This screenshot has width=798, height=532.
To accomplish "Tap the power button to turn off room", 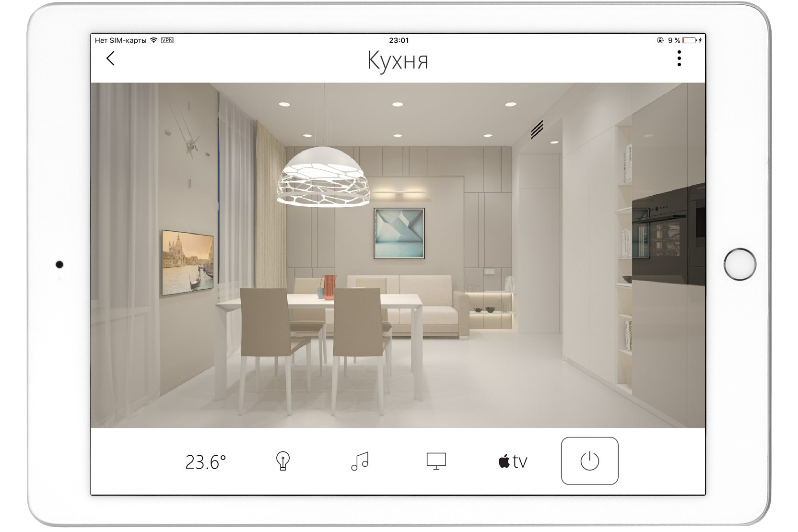I will click(x=590, y=461).
